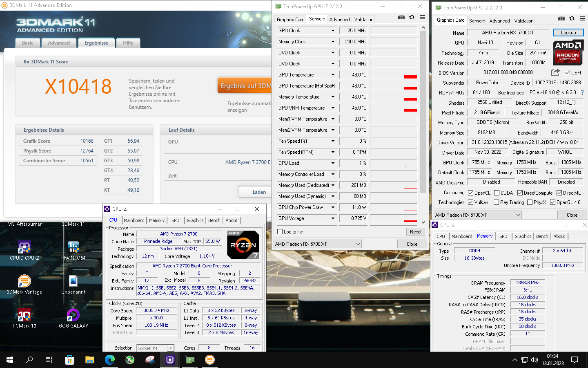Open the HWiNFO64 desktop shortcut
Viewport: 588px width, 368px height.
click(x=73, y=250)
